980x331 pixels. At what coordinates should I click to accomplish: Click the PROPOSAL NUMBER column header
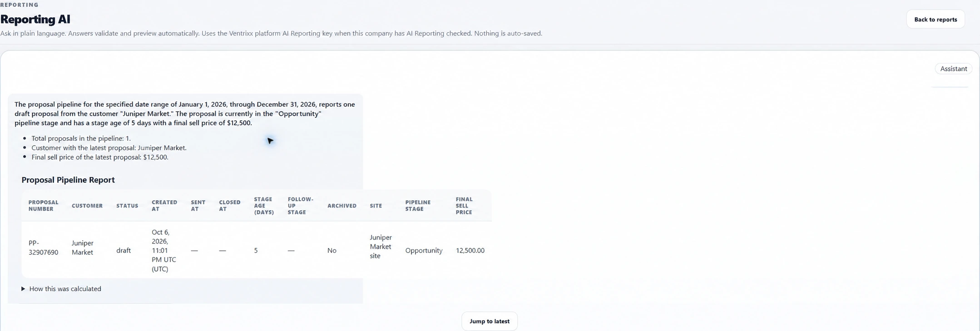tap(44, 206)
